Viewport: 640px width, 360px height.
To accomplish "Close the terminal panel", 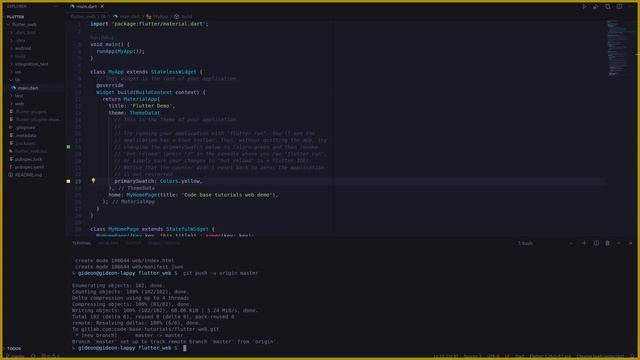I will pyautogui.click(x=630, y=243).
